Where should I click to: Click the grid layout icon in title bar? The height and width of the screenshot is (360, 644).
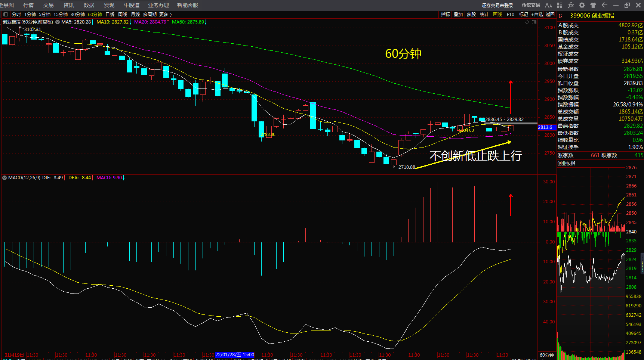pyautogui.click(x=560, y=5)
